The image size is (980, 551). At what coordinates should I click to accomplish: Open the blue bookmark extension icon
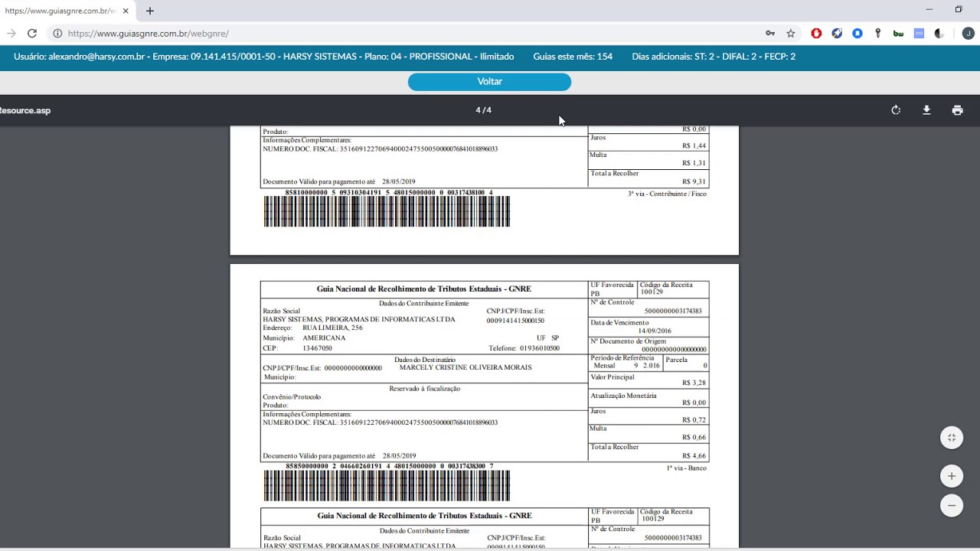tap(857, 33)
